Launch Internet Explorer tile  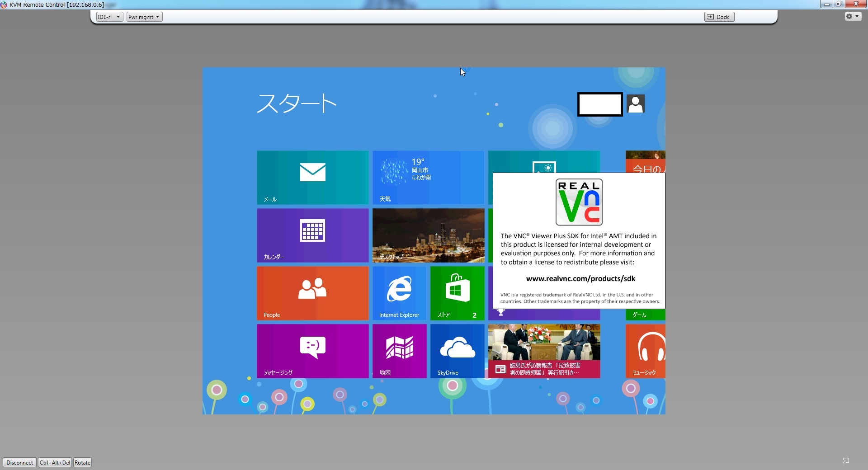[399, 293]
